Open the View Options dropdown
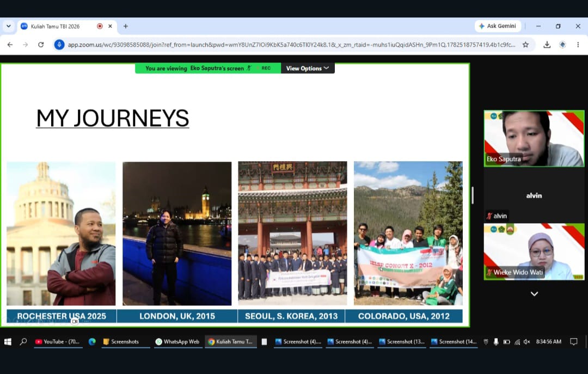Screen dimensions: 588x374 pos(308,68)
